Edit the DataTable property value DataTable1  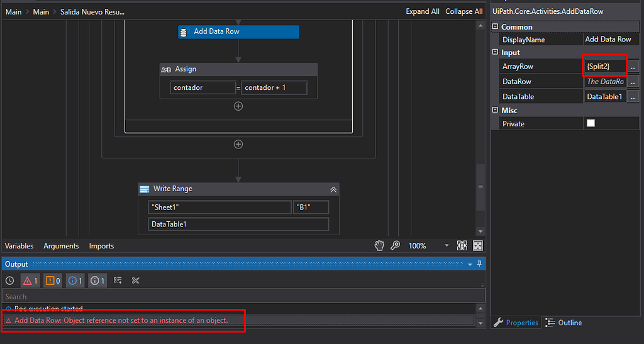[605, 97]
